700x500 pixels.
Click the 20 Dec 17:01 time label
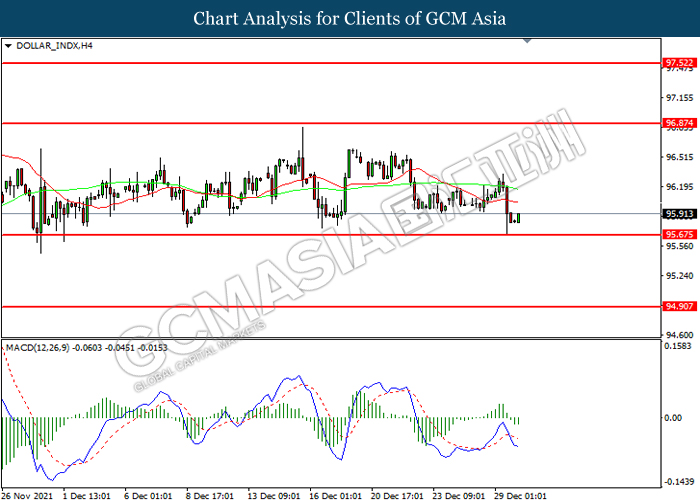[x=397, y=496]
